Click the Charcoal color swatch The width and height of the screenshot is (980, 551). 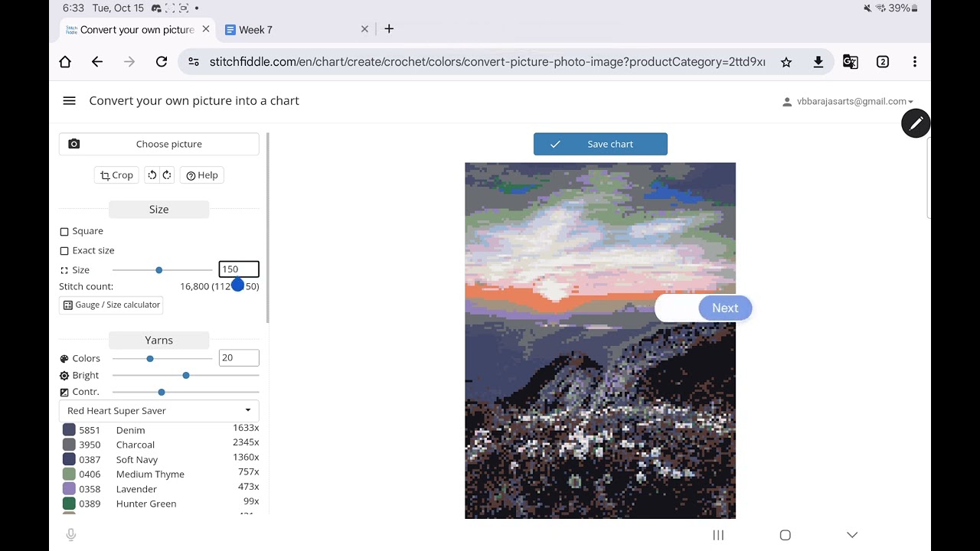(69, 445)
